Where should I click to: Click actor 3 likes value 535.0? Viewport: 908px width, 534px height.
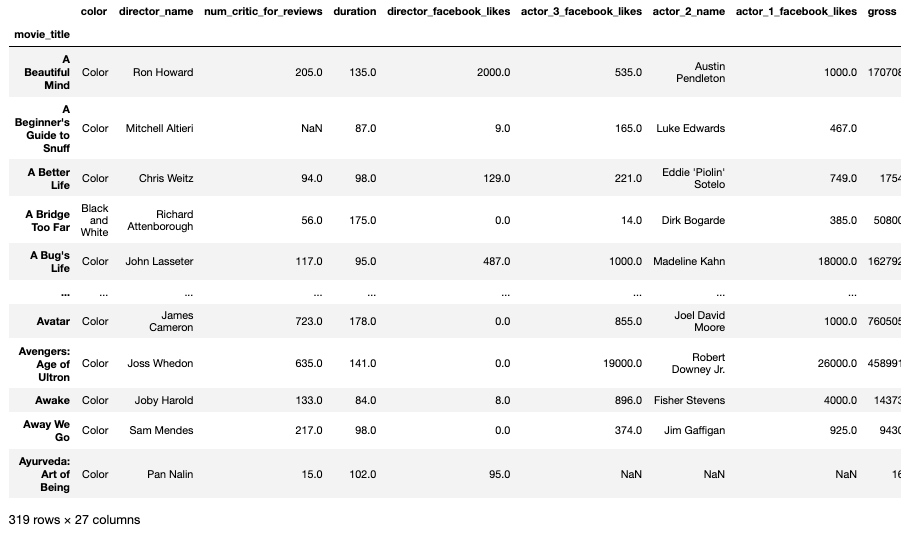pyautogui.click(x=628, y=72)
